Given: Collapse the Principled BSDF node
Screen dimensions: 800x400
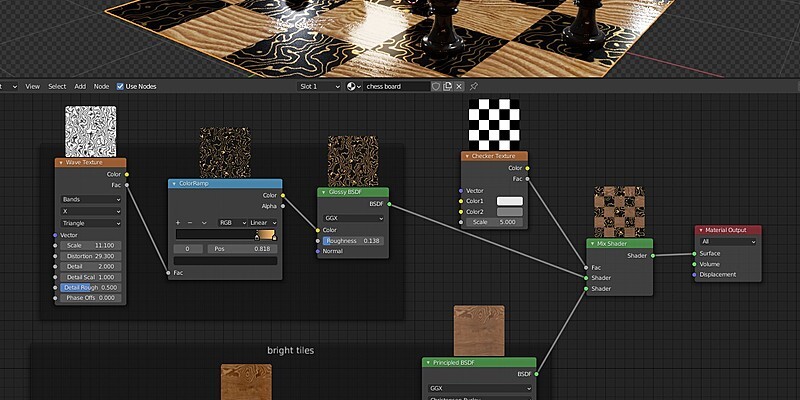Looking at the screenshot, I should pos(428,363).
